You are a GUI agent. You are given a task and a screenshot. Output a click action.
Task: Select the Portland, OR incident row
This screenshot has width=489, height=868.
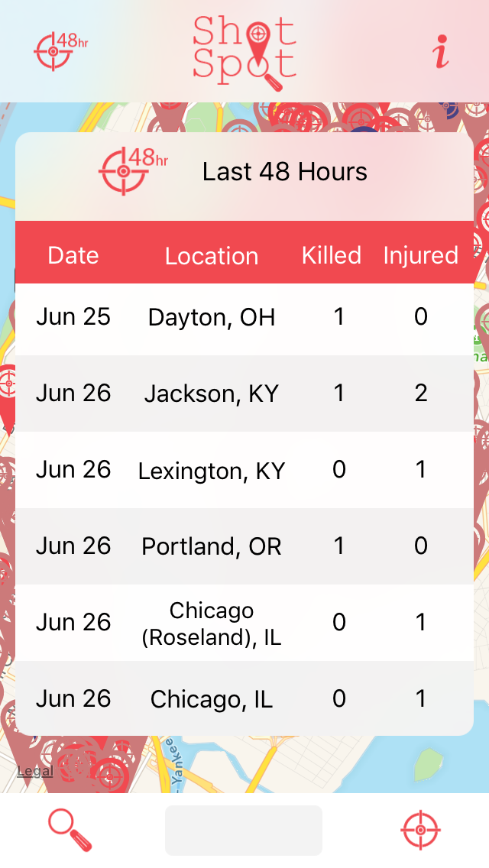(244, 546)
